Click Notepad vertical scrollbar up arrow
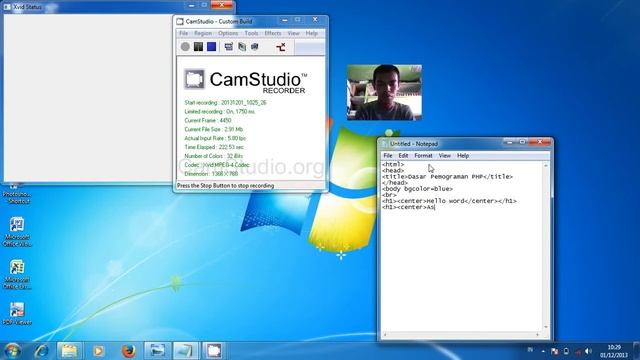Viewport: 640px width, 360px height. [546, 165]
